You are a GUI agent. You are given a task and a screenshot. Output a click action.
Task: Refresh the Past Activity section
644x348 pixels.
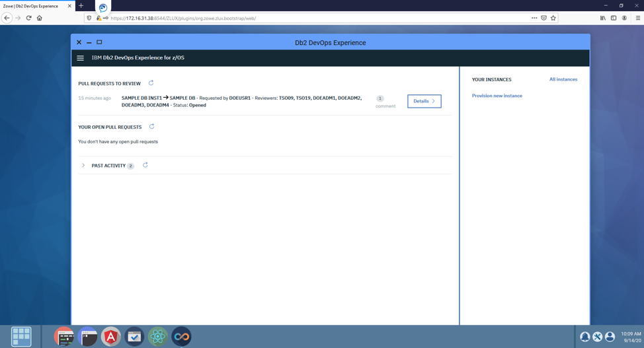pyautogui.click(x=145, y=165)
